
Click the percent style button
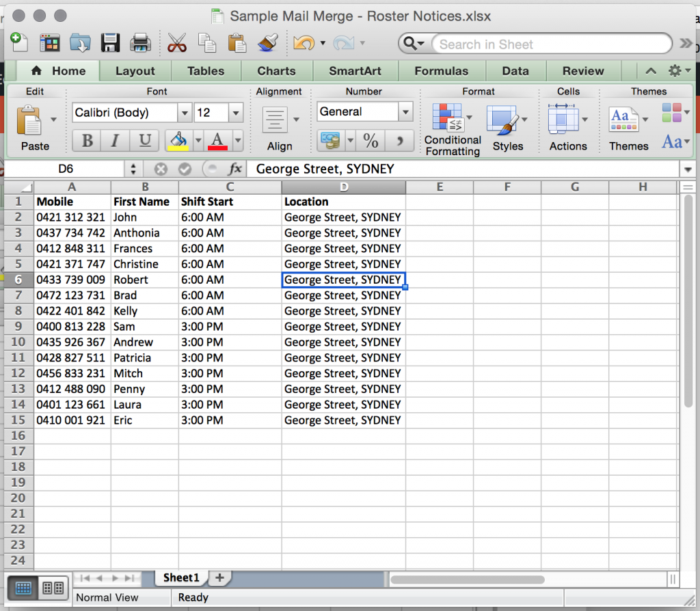click(x=371, y=141)
